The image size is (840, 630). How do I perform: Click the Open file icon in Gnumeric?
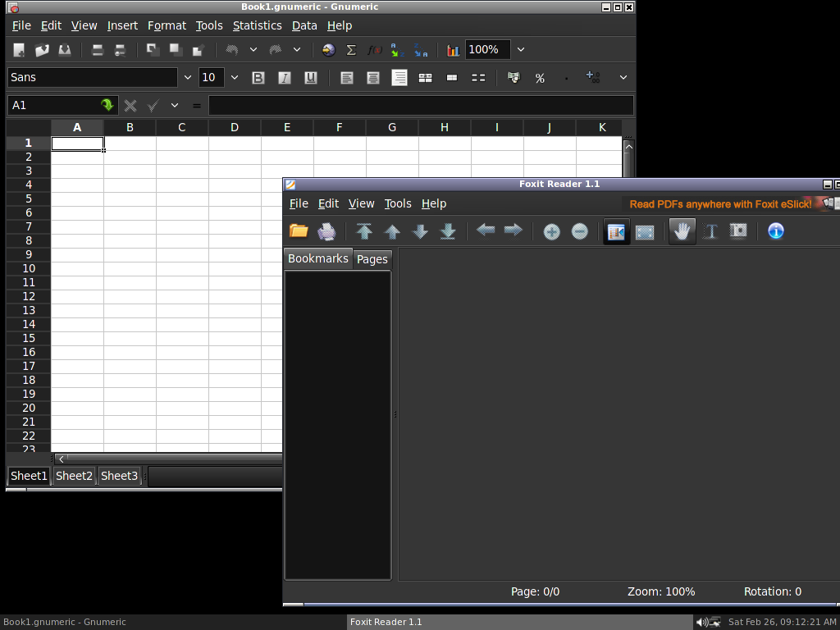42,50
